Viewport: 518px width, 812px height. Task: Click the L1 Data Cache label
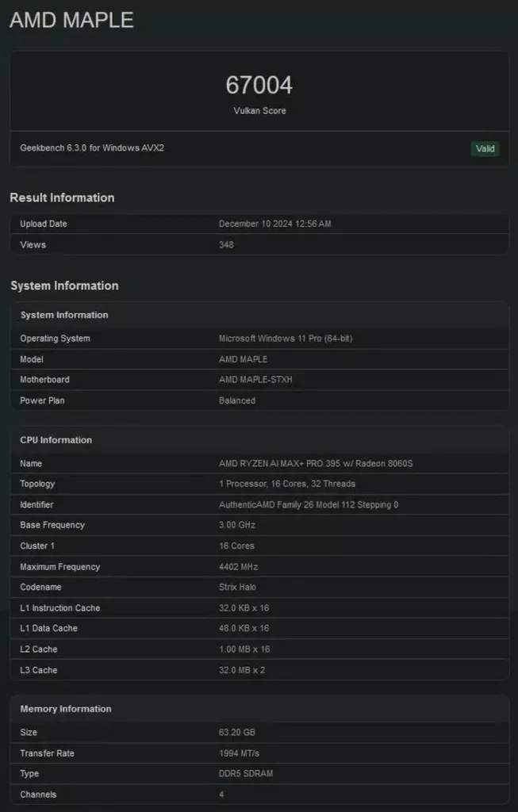pyautogui.click(x=48, y=628)
